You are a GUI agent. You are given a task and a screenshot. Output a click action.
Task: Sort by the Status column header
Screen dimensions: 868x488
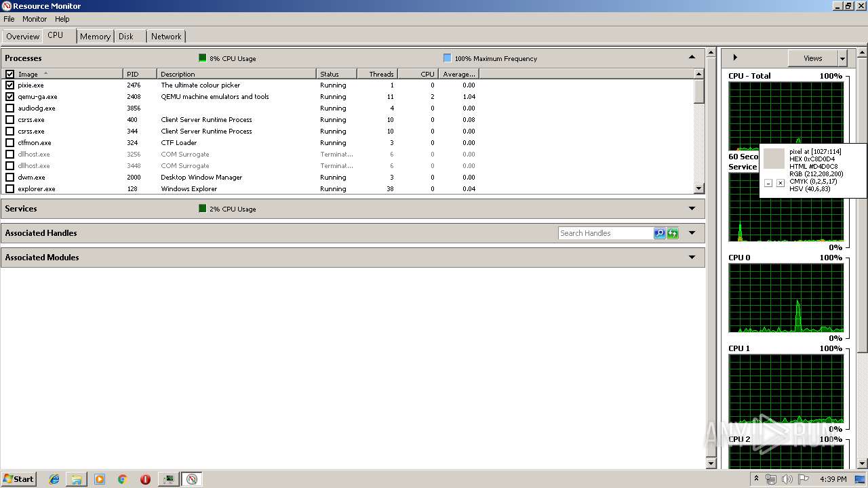(x=336, y=74)
